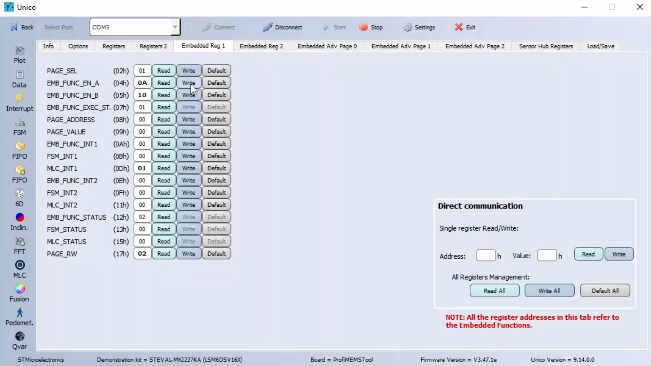Open the Pedometer sidebar tool
Image resolution: width=651 pixels, height=366 pixels.
coord(20,317)
